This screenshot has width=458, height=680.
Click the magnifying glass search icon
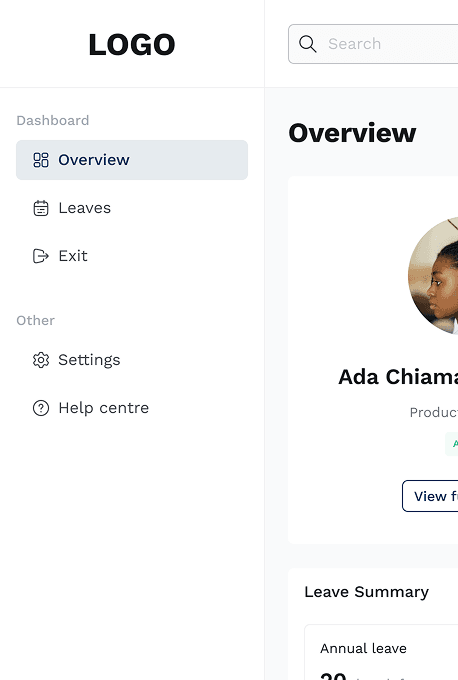308,44
